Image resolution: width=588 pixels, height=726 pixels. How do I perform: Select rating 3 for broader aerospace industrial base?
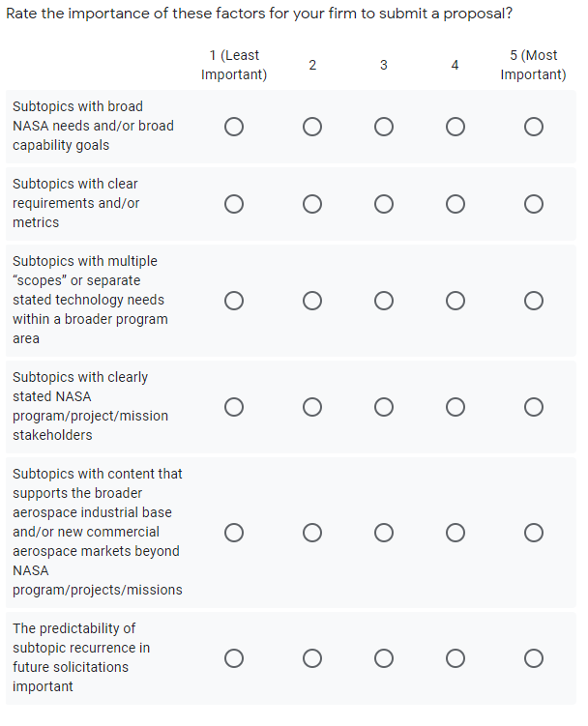(384, 533)
